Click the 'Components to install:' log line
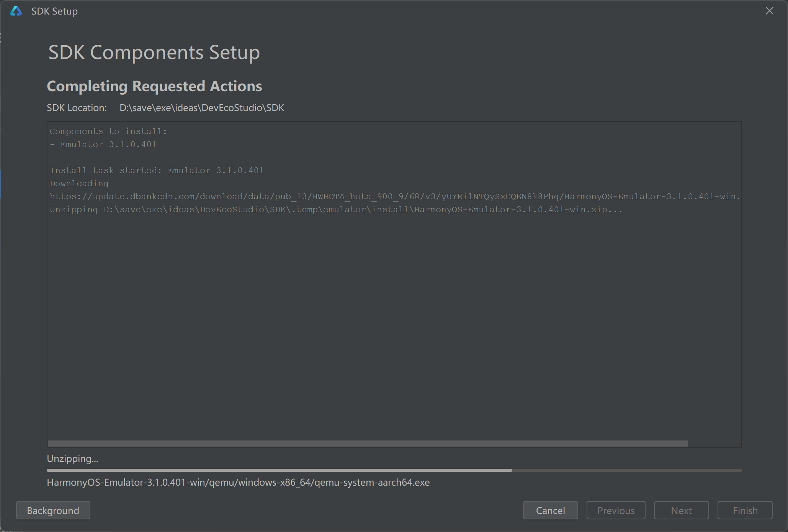 coord(108,131)
